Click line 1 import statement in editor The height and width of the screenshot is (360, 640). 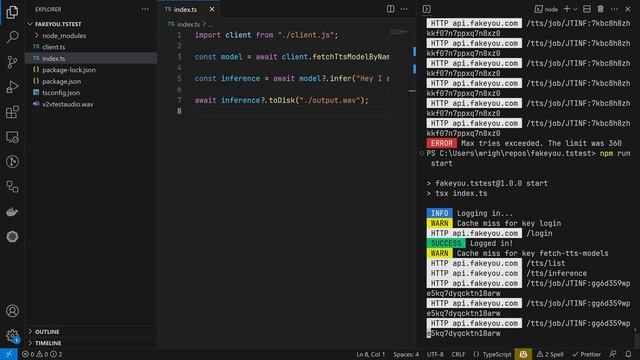click(x=266, y=35)
